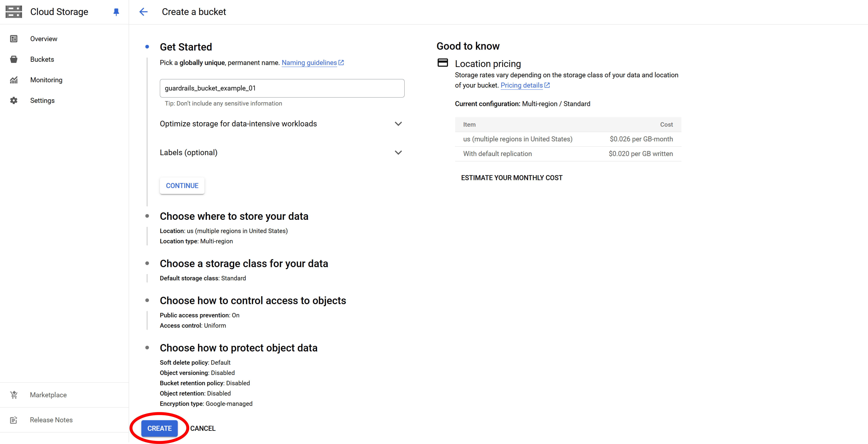Click the Release Notes icon in sidebar
This screenshot has height=444, width=868.
coord(14,420)
